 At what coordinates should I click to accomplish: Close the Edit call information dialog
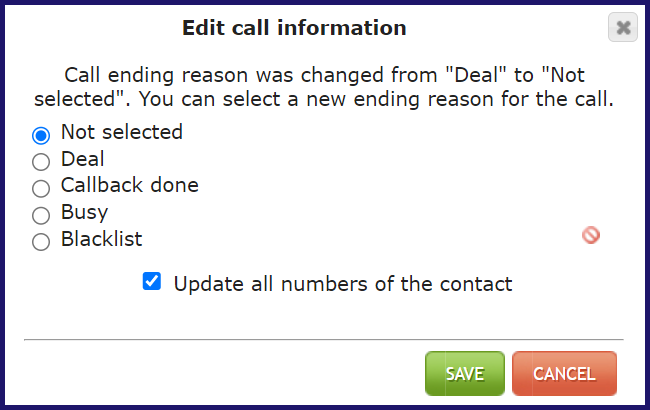(x=623, y=27)
